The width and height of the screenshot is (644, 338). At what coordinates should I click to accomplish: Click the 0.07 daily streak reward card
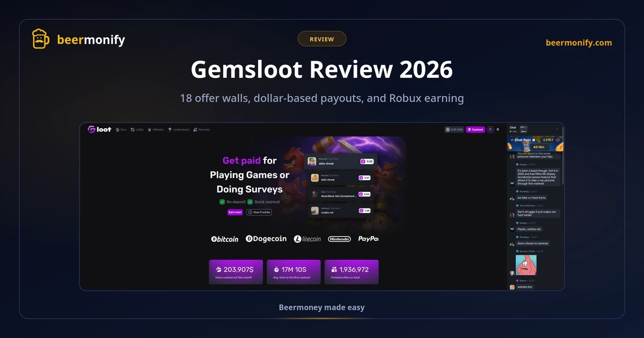click(340, 178)
